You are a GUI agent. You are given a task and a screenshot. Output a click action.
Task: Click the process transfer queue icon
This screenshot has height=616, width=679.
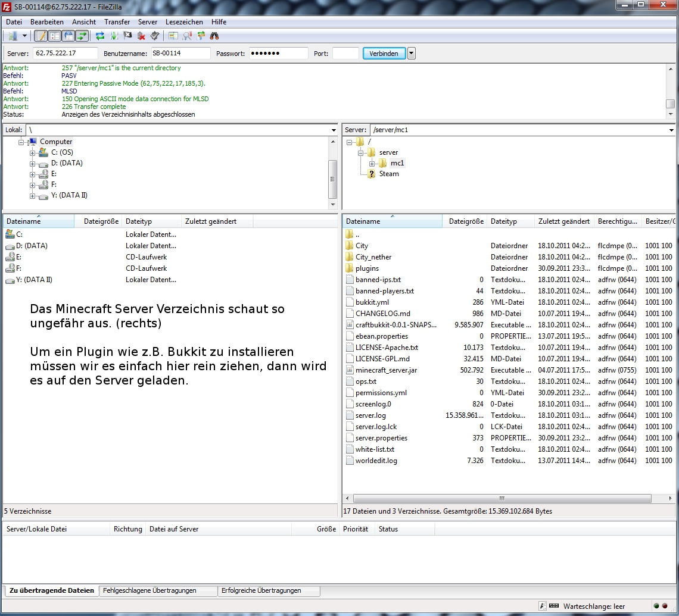click(114, 36)
